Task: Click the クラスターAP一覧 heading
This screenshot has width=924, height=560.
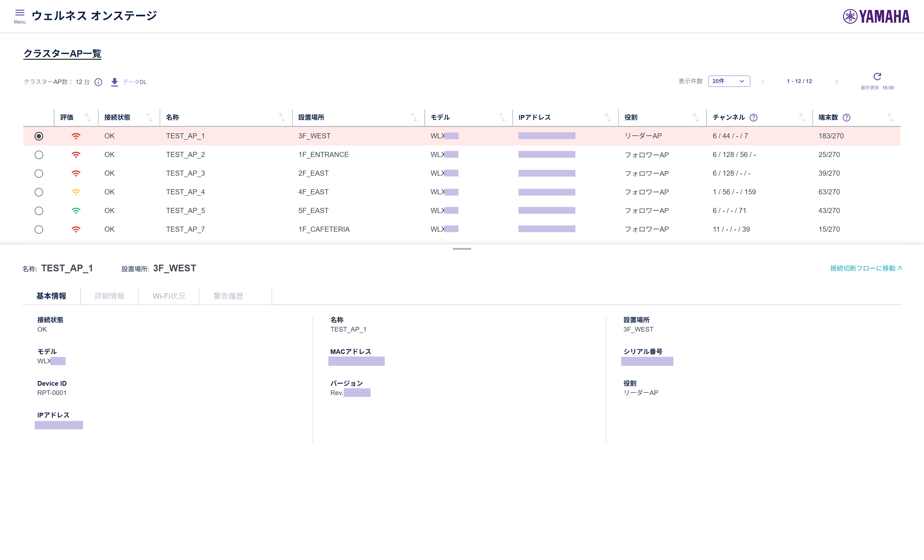Action: pos(62,54)
